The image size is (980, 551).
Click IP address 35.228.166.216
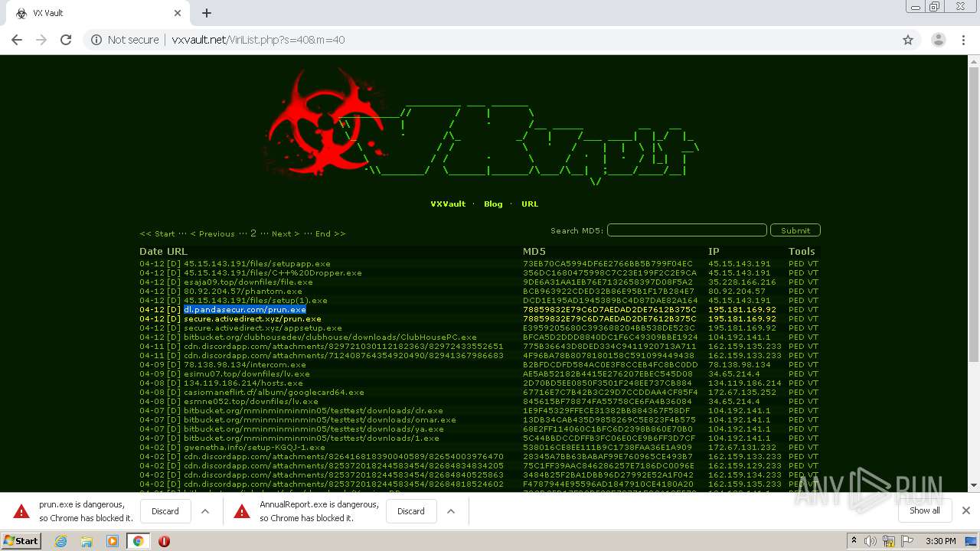point(742,282)
